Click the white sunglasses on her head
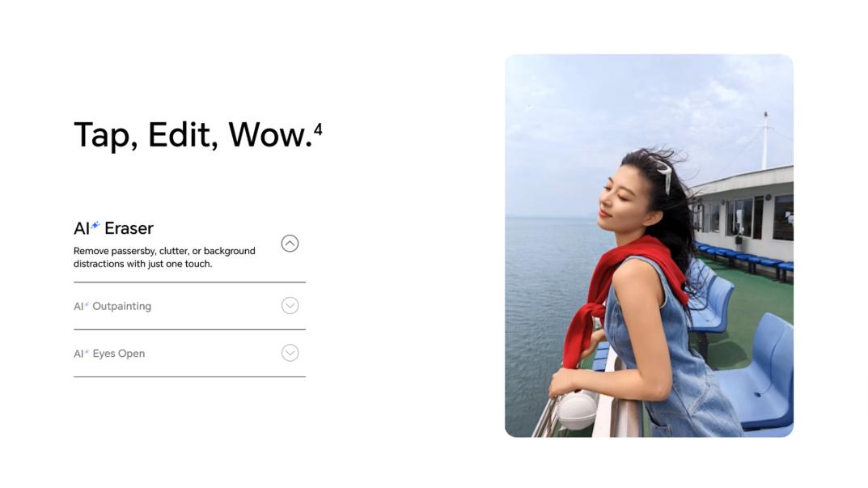The height and width of the screenshot is (488, 868). click(x=663, y=175)
